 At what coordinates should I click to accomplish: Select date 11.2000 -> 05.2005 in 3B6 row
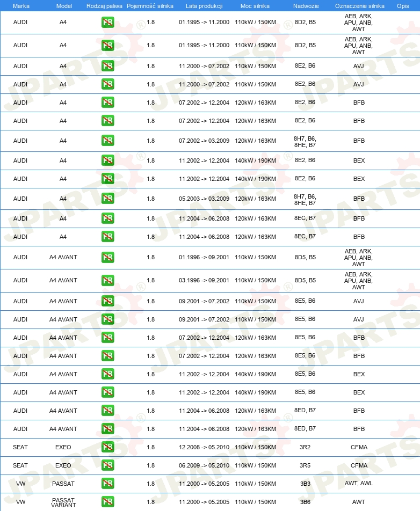click(204, 502)
